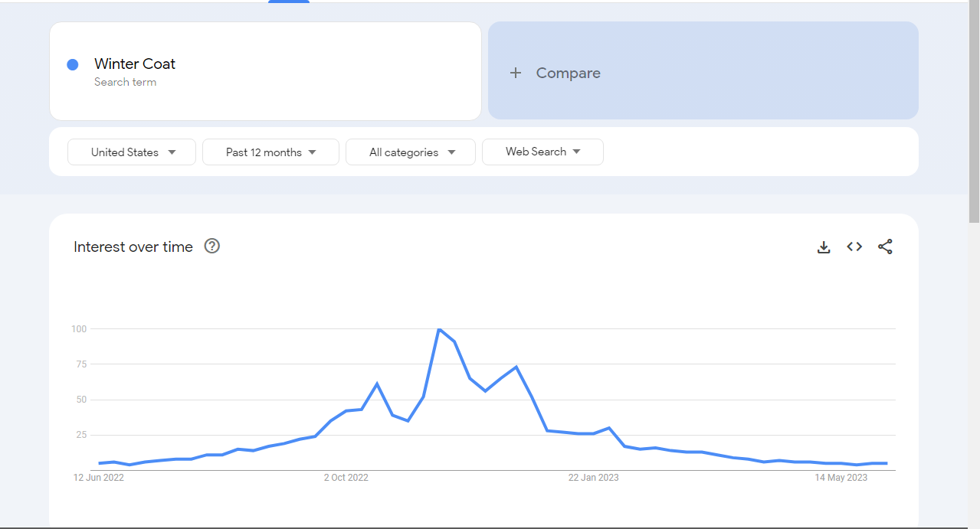This screenshot has width=980, height=529.
Task: Click the blue dot beside Winter Coat
Action: 73,64
